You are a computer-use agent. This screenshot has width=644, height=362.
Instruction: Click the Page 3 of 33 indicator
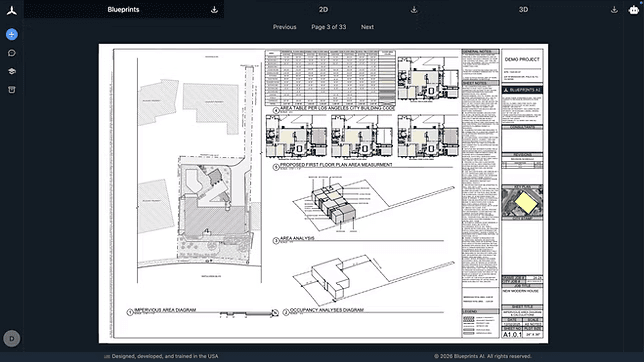(329, 27)
